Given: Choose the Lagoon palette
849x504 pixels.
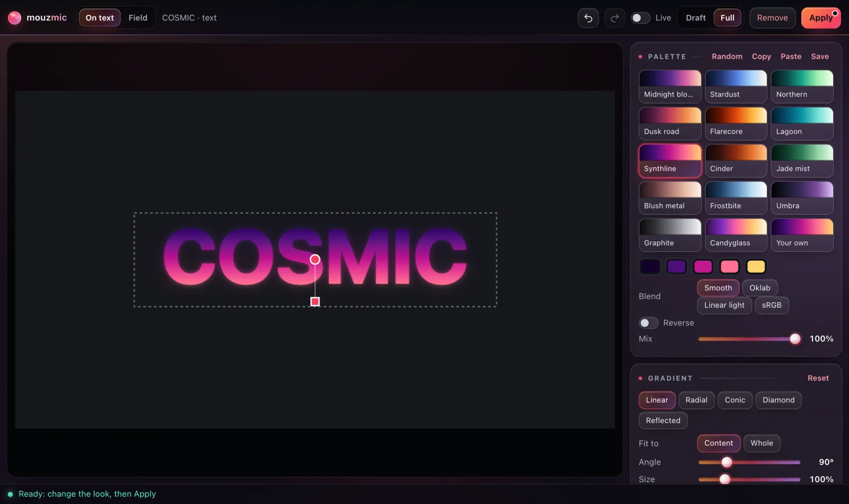Looking at the screenshot, I should click(x=802, y=124).
